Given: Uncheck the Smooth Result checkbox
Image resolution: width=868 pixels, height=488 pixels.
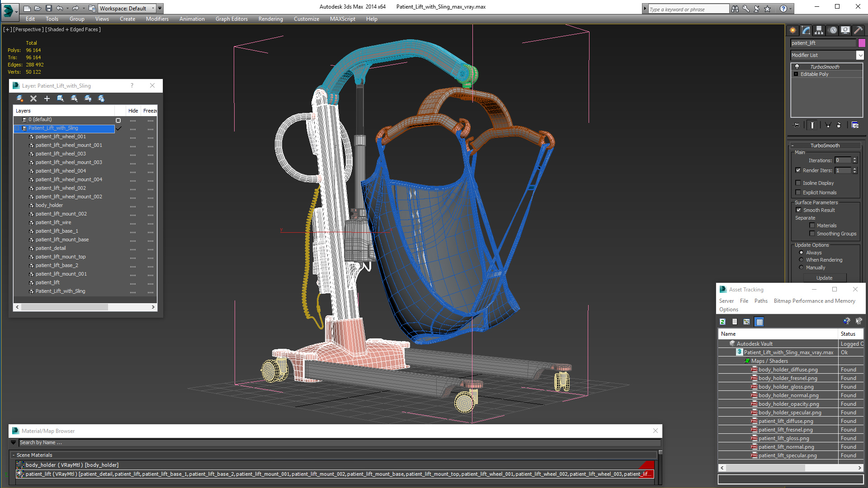Looking at the screenshot, I should [798, 210].
